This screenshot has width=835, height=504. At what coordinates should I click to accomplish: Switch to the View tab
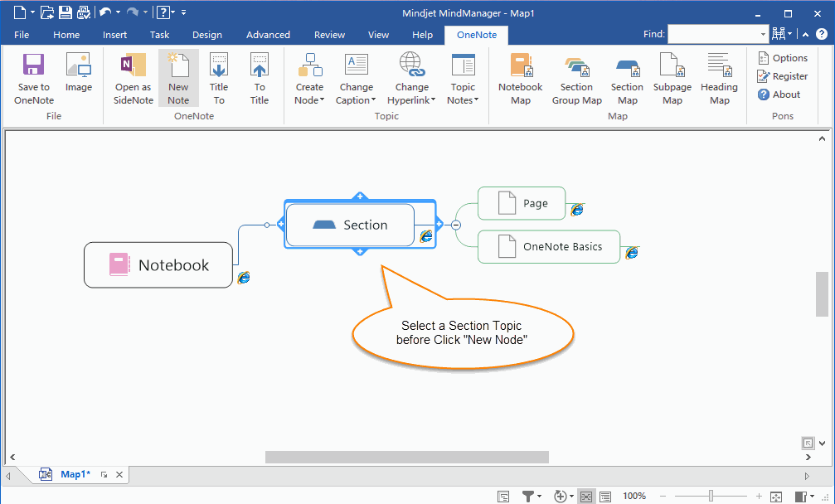coord(379,35)
